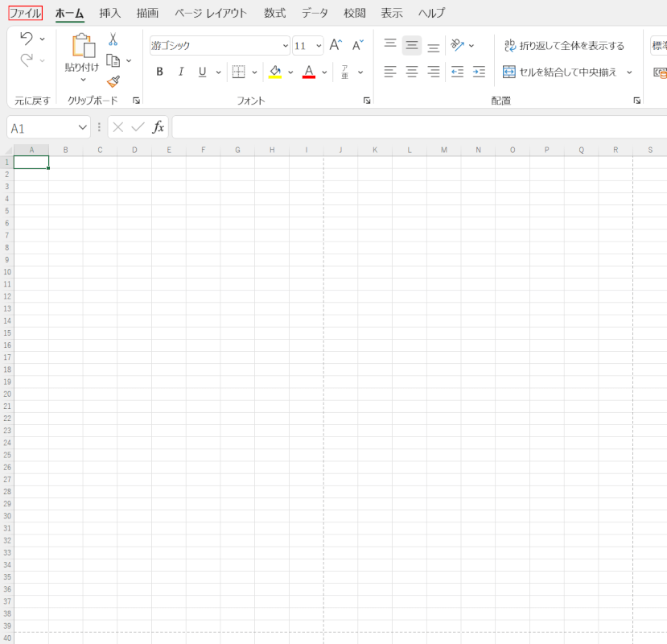
Task: Switch to the 挿入 ribbon tab
Action: pos(109,13)
